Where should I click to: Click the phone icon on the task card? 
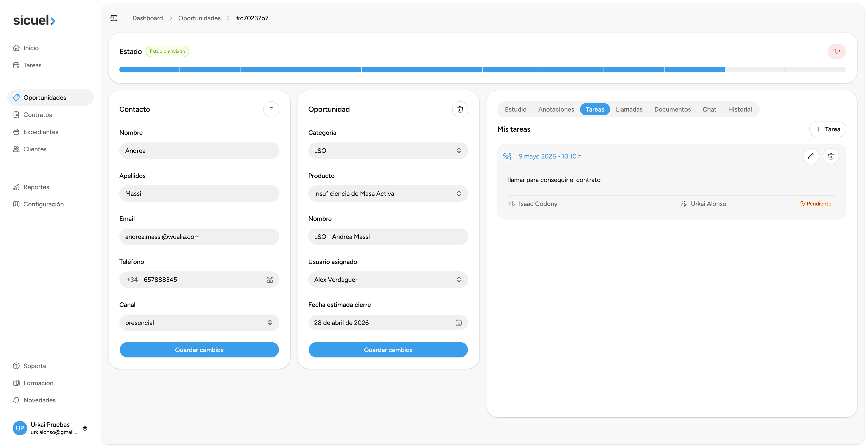click(x=507, y=156)
